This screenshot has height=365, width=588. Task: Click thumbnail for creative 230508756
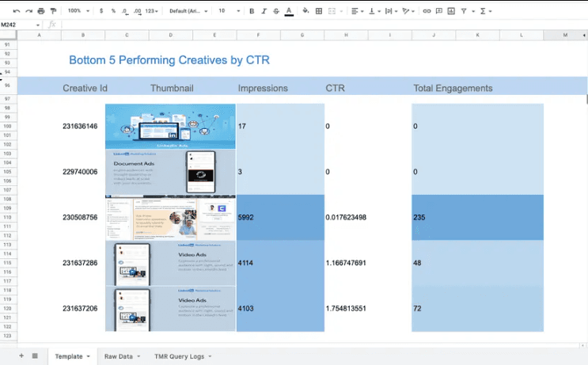(x=170, y=218)
